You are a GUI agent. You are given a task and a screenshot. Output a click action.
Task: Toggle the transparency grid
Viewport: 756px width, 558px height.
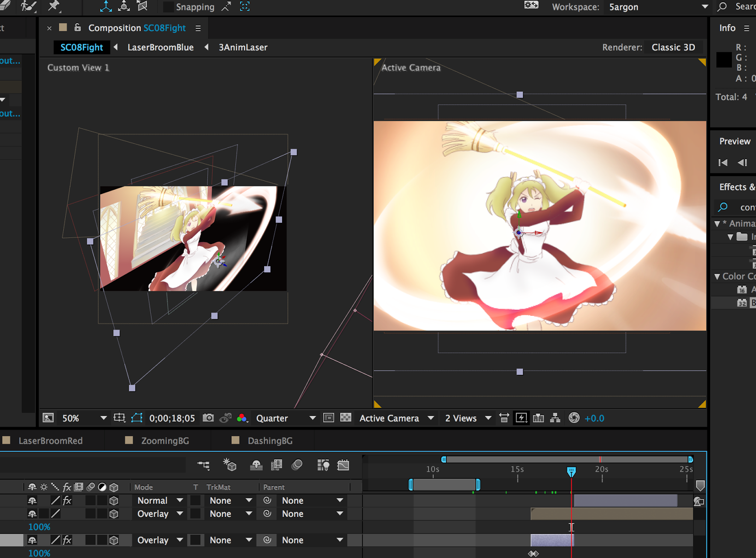[346, 418]
